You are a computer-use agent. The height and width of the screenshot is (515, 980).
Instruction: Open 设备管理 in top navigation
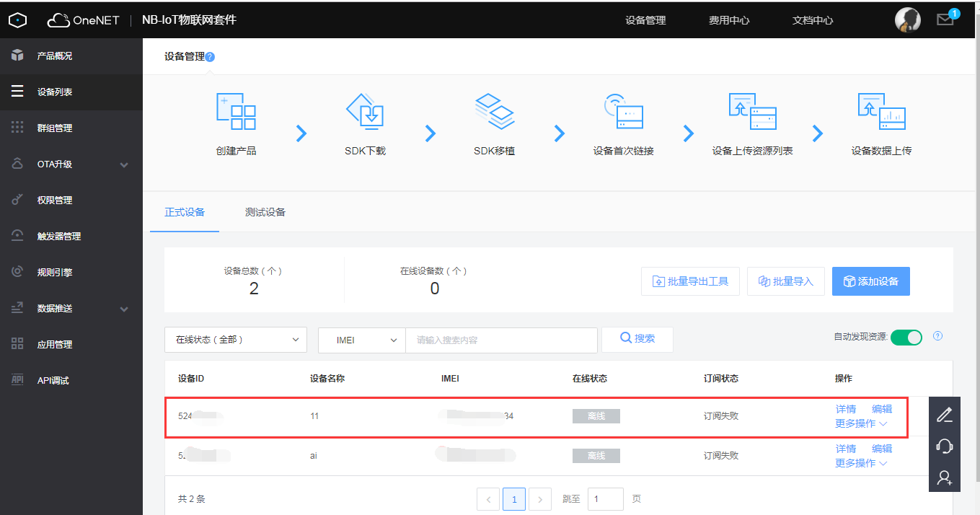click(645, 20)
